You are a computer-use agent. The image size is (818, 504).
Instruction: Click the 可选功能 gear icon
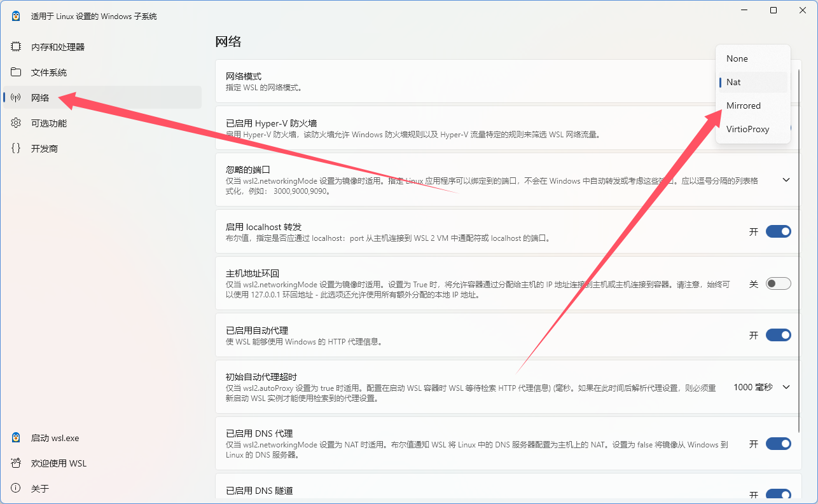click(x=16, y=123)
